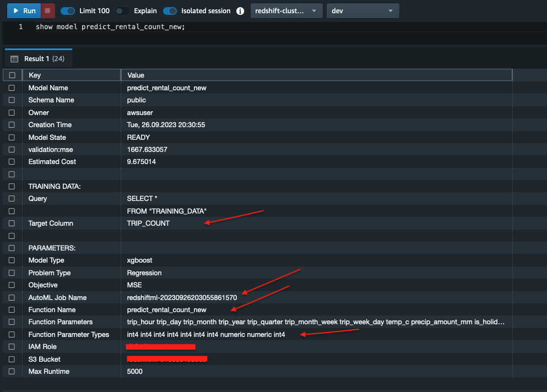Select the Regression problem type value
Screen dimensions: 547x392
144,273
